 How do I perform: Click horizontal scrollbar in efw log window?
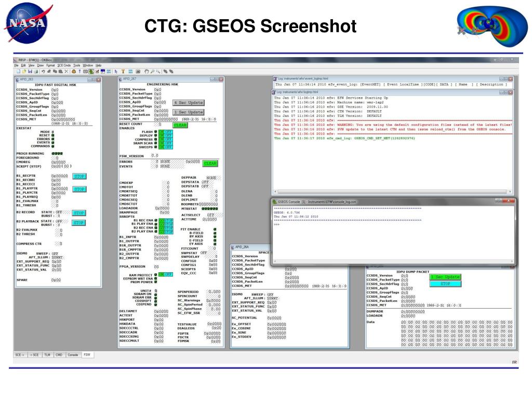(x=393, y=192)
